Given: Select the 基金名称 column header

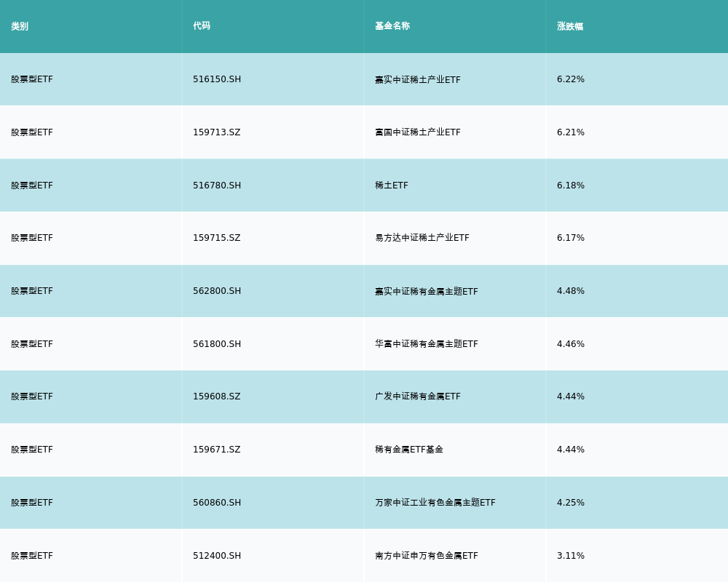Looking at the screenshot, I should pyautogui.click(x=392, y=26).
